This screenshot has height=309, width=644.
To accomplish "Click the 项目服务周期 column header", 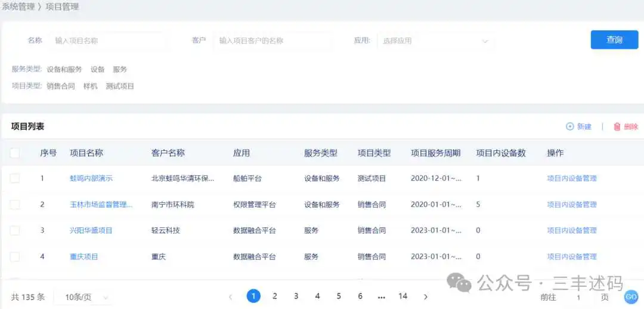I will [435, 153].
